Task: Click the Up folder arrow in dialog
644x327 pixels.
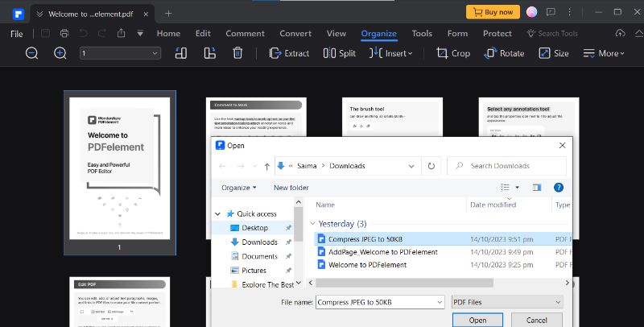Action: pyautogui.click(x=267, y=166)
